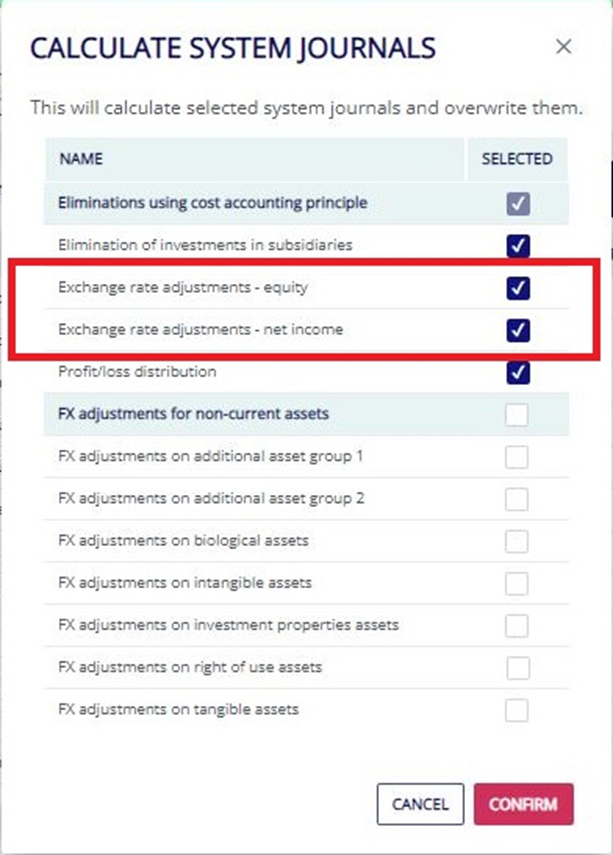Viewport: 613px width, 855px height.
Task: Select the Profit/loss distribution row label
Action: pos(137,372)
